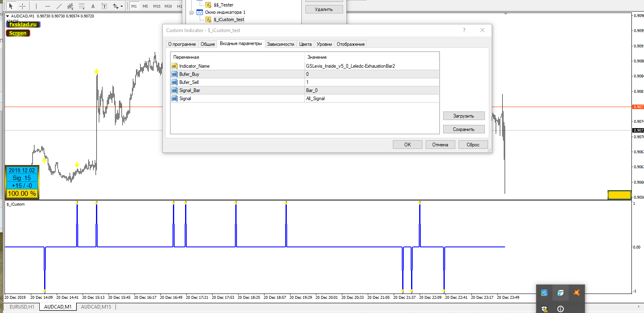Switch to the Цвета tab

click(x=305, y=44)
